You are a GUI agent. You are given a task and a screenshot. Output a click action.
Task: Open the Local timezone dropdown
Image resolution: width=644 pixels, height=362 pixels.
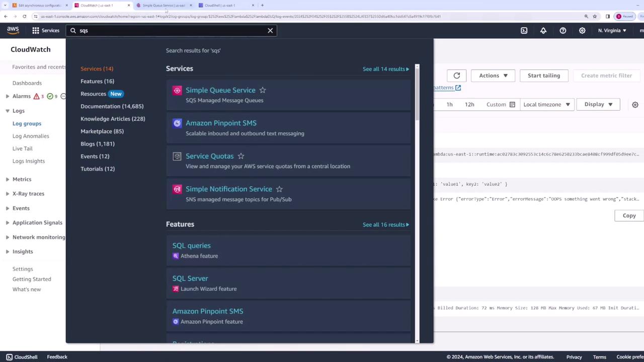coord(546,105)
